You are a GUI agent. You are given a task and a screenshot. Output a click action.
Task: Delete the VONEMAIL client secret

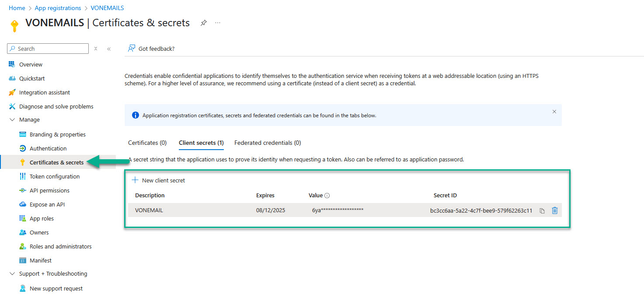tap(555, 210)
